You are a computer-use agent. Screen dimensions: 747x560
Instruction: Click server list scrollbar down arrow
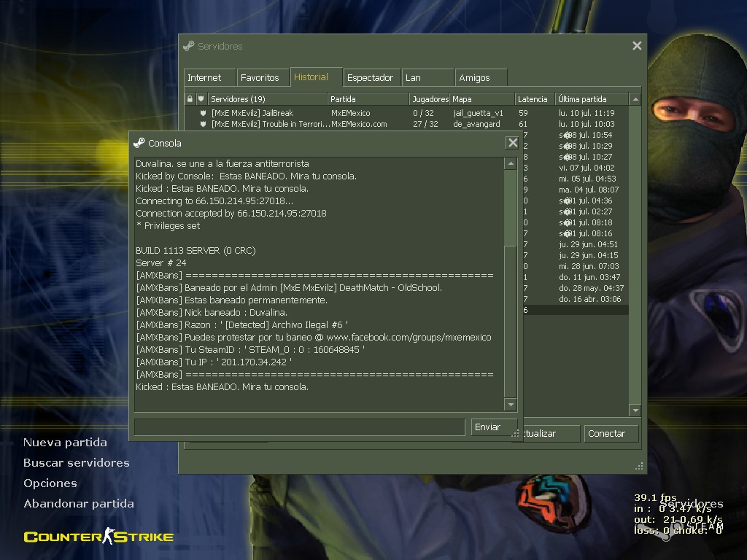[635, 410]
